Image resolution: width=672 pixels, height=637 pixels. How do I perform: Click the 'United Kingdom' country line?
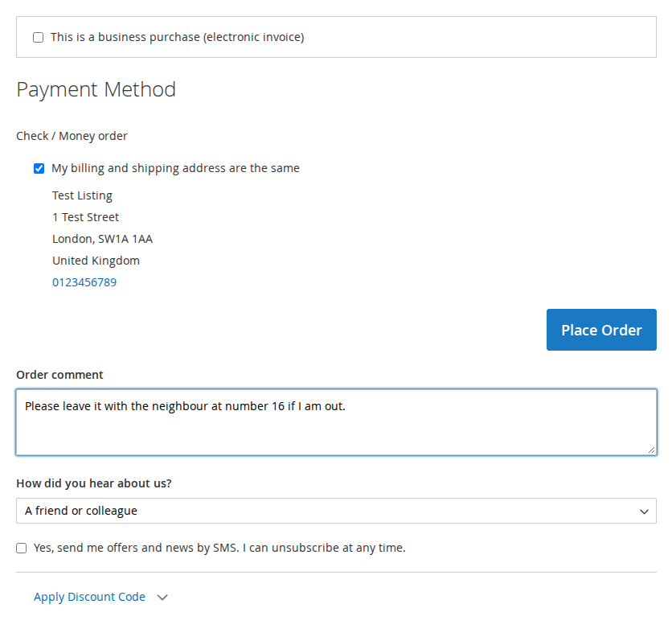[96, 261]
